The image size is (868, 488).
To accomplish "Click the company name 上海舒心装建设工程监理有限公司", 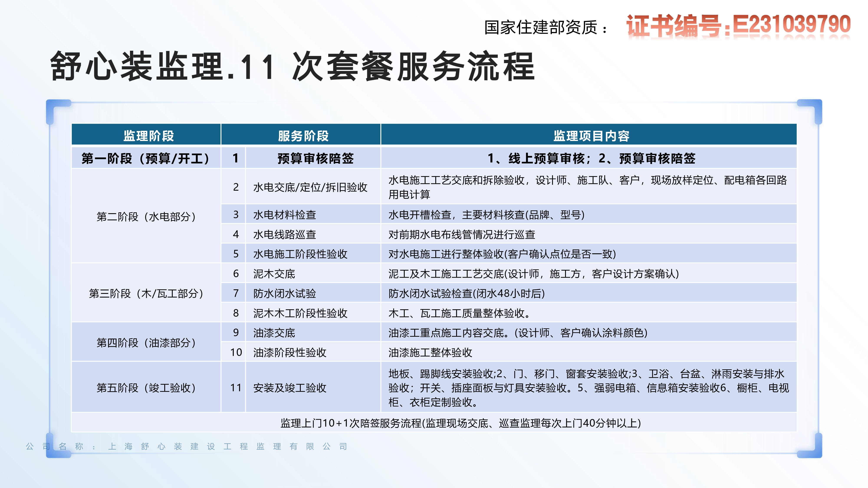I will [x=227, y=446].
